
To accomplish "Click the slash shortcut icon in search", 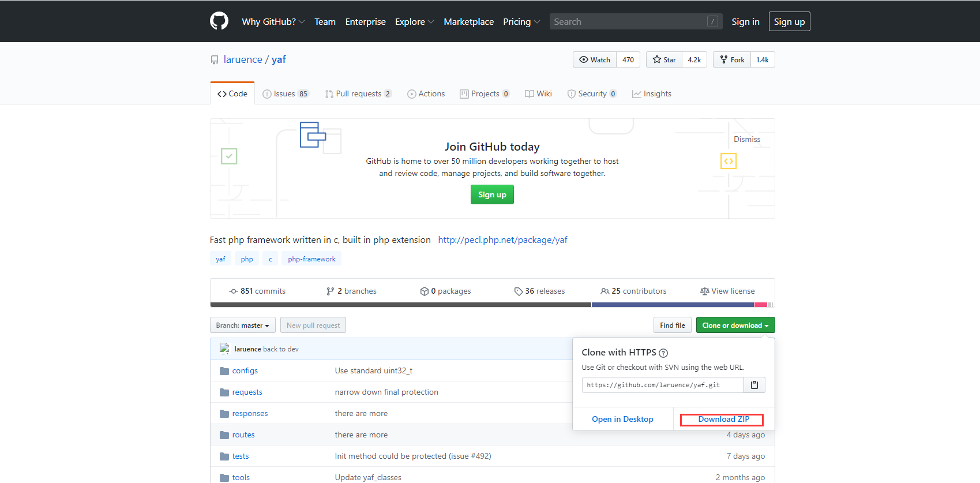I will click(x=712, y=21).
